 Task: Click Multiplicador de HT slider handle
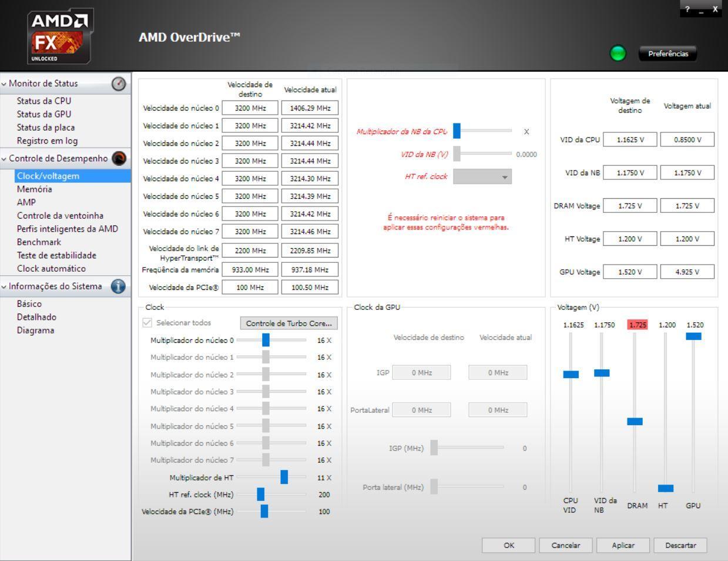tap(284, 477)
